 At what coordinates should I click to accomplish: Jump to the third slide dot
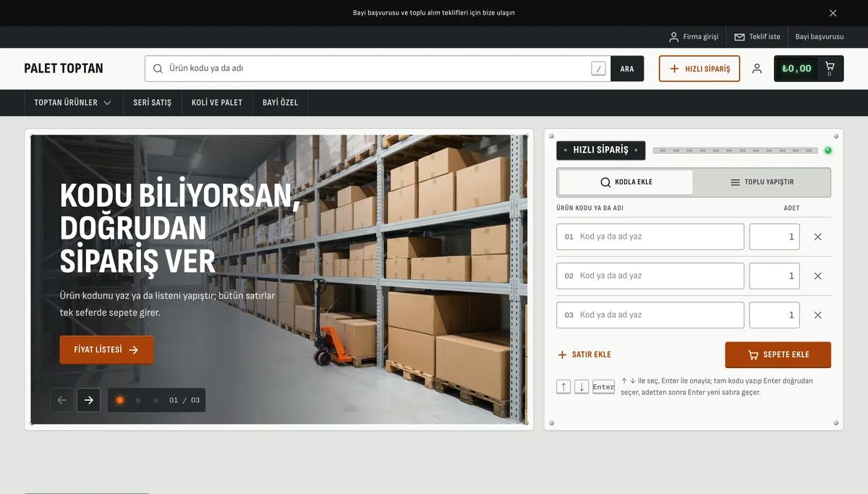(x=156, y=400)
